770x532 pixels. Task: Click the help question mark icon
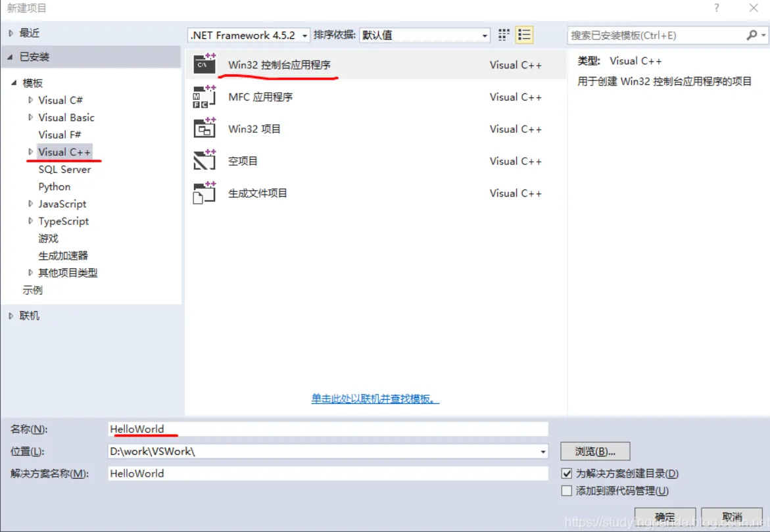717,8
